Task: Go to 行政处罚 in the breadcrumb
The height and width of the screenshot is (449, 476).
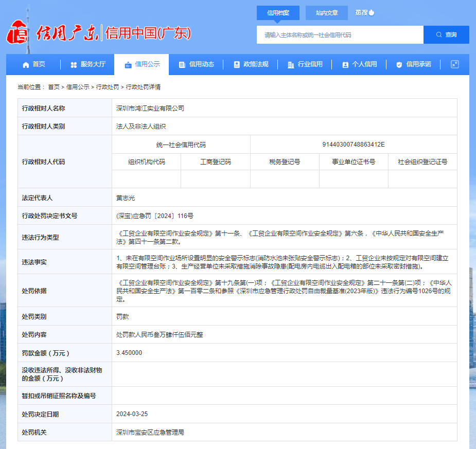Action: [108, 87]
